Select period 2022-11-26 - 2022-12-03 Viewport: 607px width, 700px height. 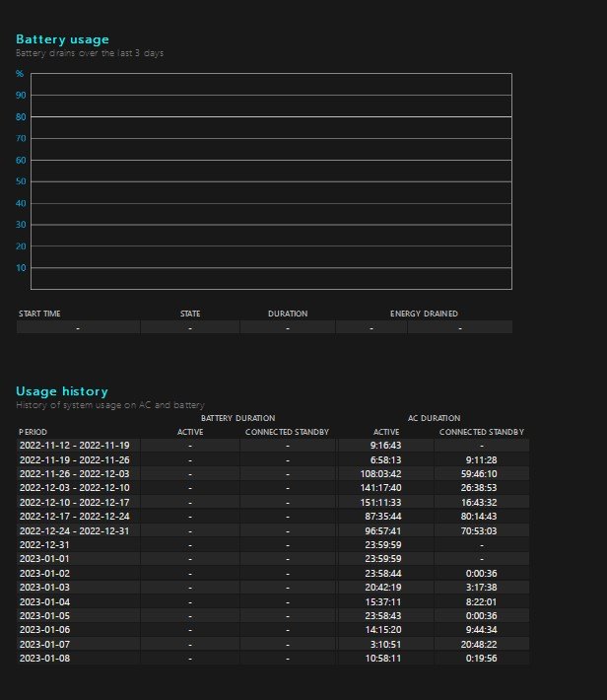75,473
